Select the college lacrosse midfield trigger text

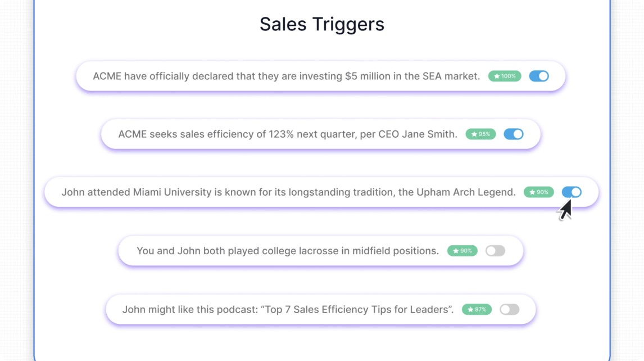288,251
